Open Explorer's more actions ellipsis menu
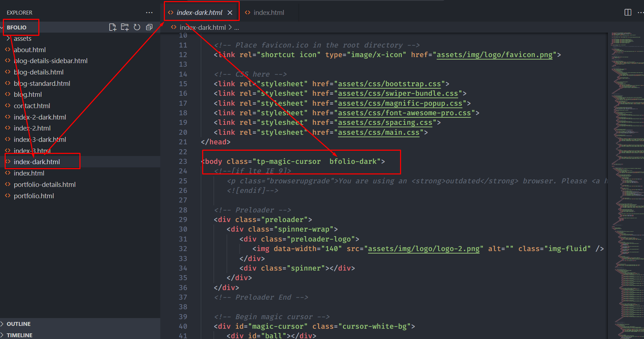Image resolution: width=644 pixels, height=339 pixels. (149, 13)
